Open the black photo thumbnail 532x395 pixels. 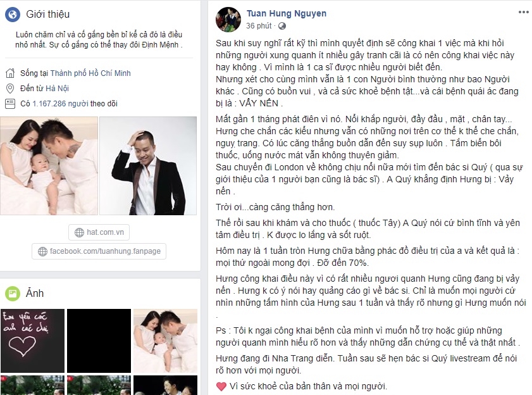click(99, 341)
